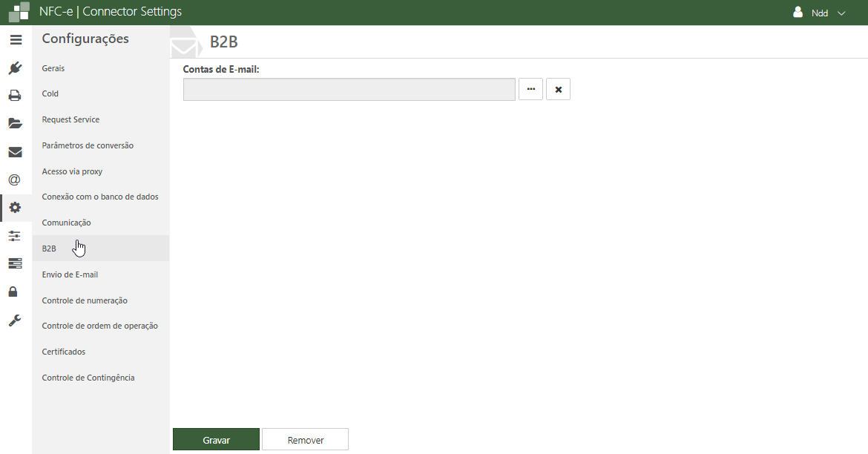868x454 pixels.
Task: Click the Ndd username label
Action: coord(819,13)
